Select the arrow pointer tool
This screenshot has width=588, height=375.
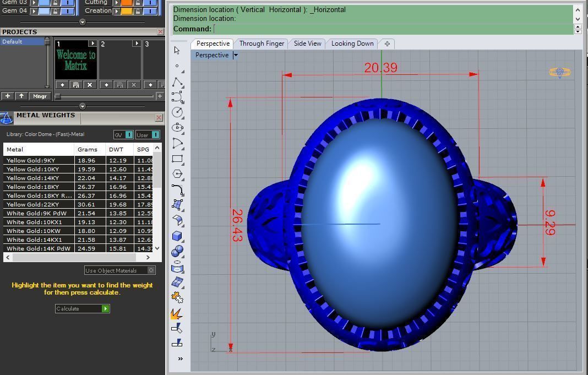pyautogui.click(x=177, y=50)
